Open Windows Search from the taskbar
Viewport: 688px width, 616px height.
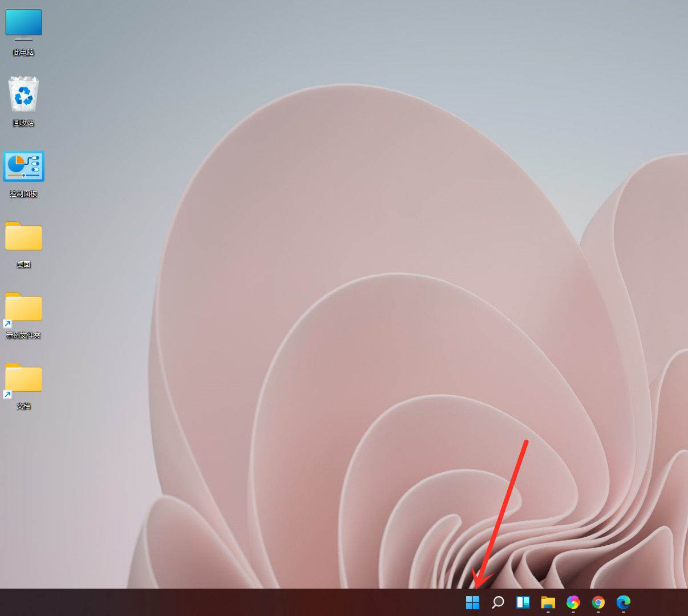tap(497, 602)
